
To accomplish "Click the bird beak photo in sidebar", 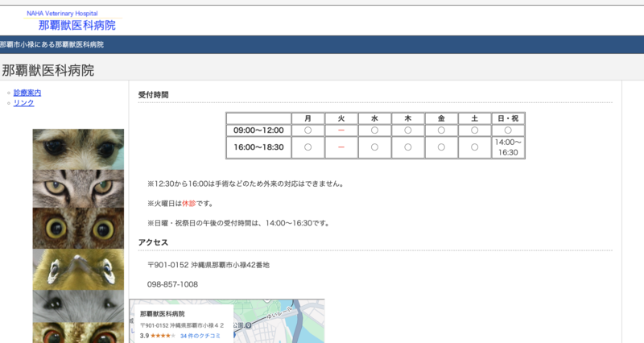I will (x=78, y=268).
